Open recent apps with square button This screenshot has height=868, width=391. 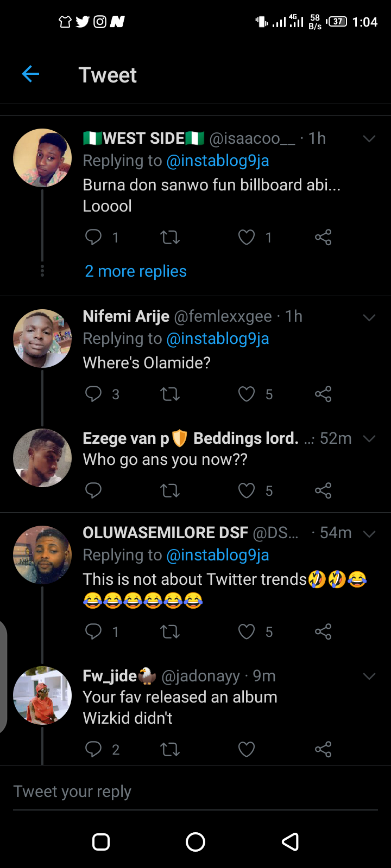[x=101, y=842]
